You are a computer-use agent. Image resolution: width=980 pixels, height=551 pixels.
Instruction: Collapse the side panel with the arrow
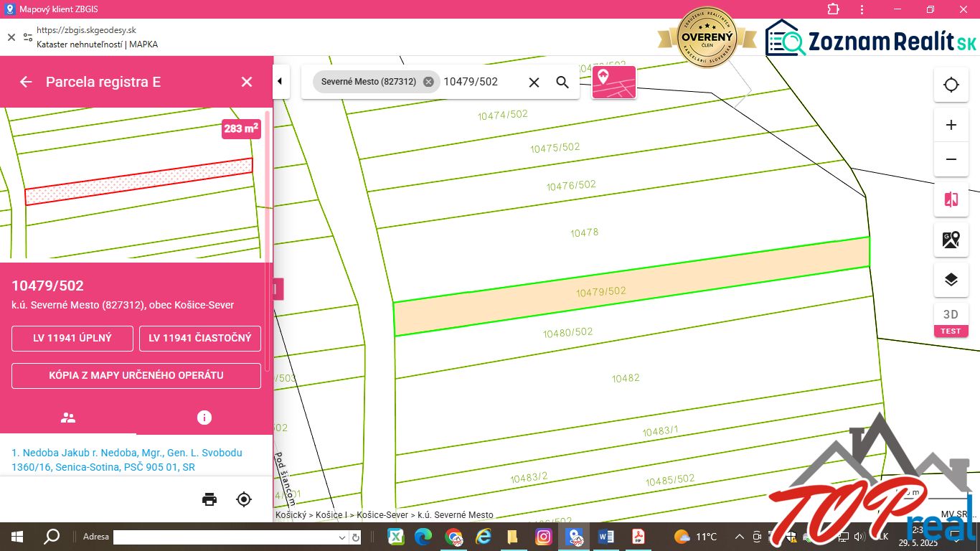(280, 81)
